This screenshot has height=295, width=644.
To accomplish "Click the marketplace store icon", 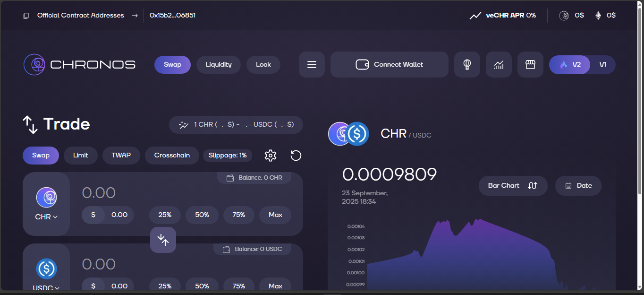I will point(530,65).
